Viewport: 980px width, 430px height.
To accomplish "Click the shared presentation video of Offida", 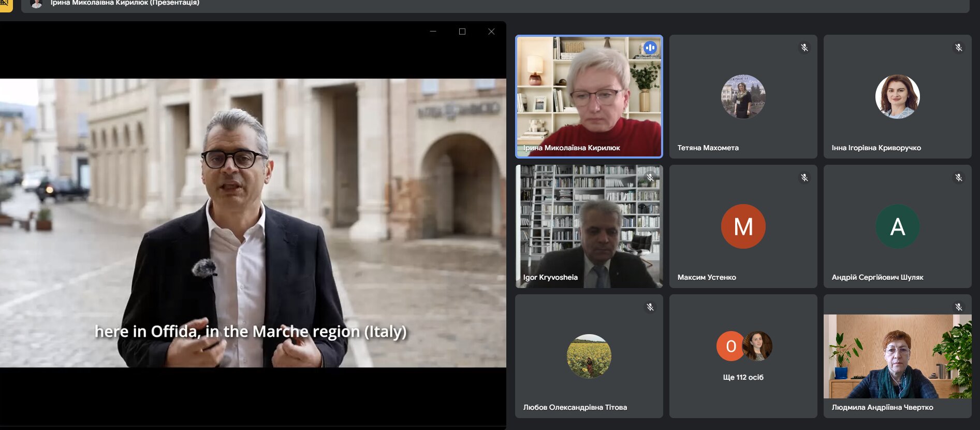I will 253,223.
